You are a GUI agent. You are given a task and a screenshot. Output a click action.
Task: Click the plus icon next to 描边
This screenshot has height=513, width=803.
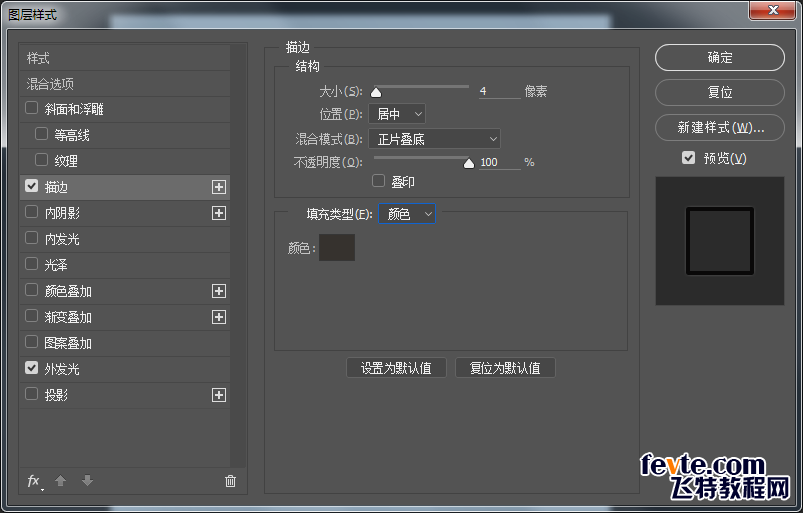coord(219,187)
